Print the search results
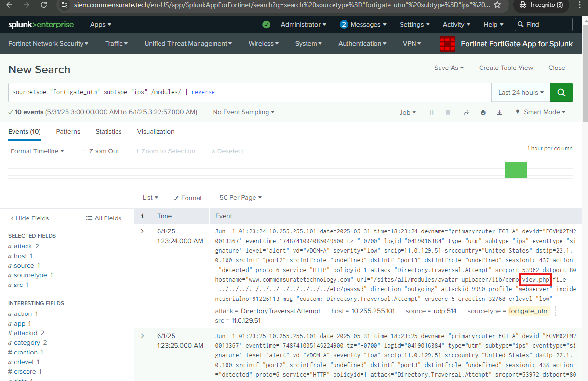Image resolution: width=588 pixels, height=381 pixels. [483, 112]
